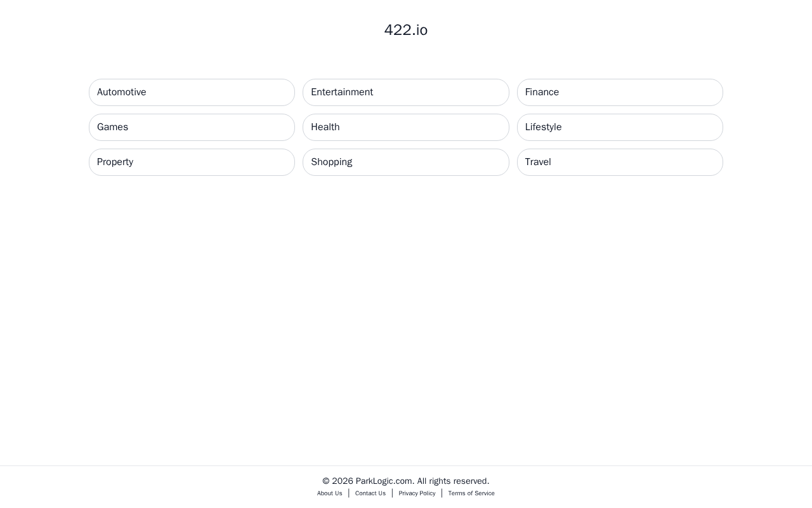
Task: Visit the Travel category
Action: pos(620,162)
